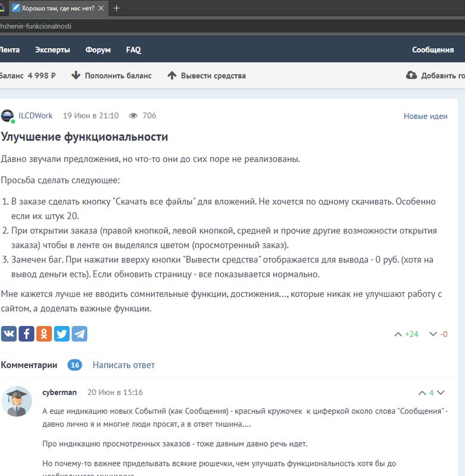The width and height of the screenshot is (465, 476).
Task: Share post via Odnoklassniki icon
Action: [44, 334]
